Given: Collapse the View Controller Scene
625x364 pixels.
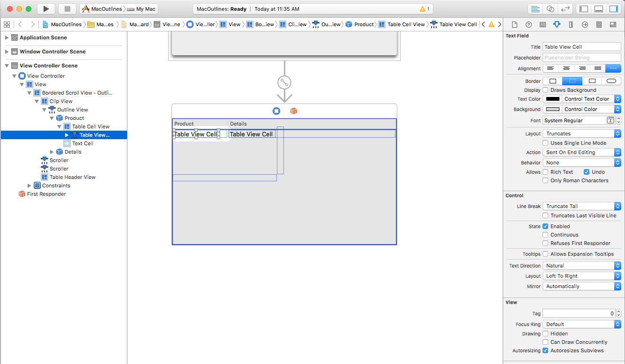Looking at the screenshot, I should tap(7, 65).
